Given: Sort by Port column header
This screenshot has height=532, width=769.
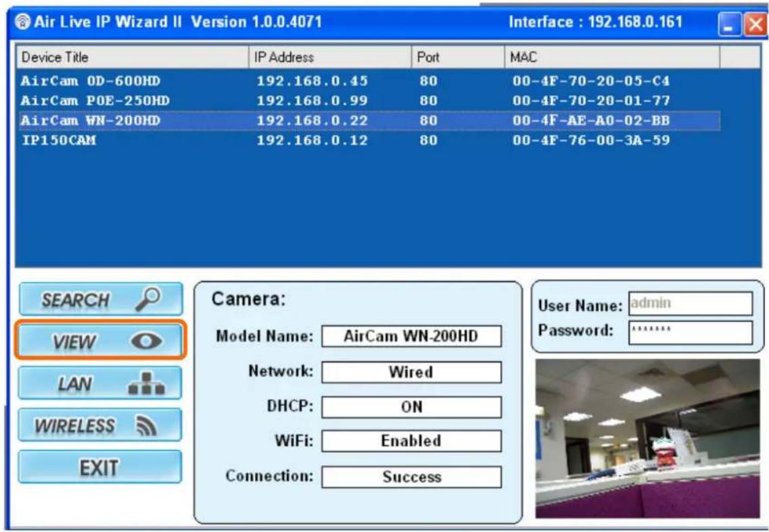Looking at the screenshot, I should click(x=458, y=57).
